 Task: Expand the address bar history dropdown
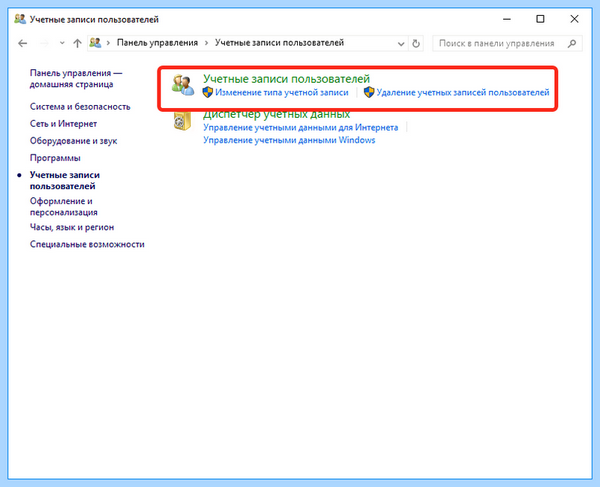pyautogui.click(x=401, y=44)
